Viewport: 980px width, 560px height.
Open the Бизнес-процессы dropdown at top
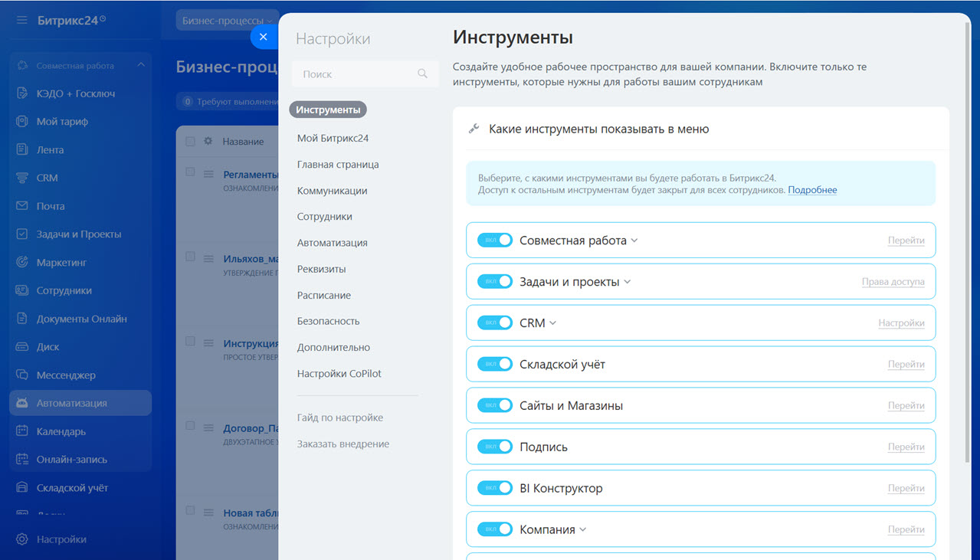click(228, 21)
